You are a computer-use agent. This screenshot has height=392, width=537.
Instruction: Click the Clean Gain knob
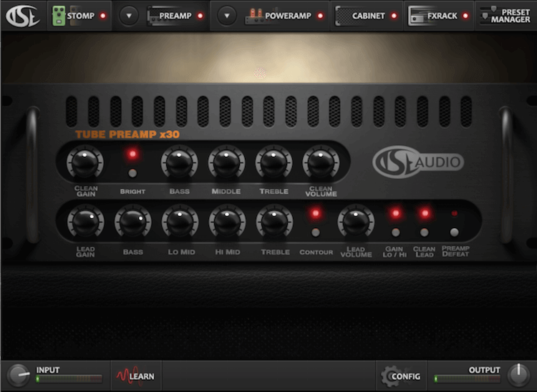(x=85, y=162)
